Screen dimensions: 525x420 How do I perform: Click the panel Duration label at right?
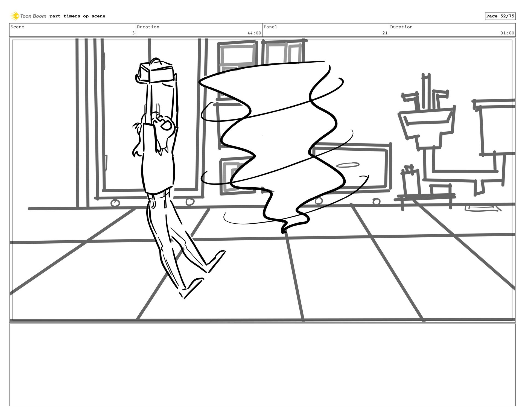click(x=401, y=27)
